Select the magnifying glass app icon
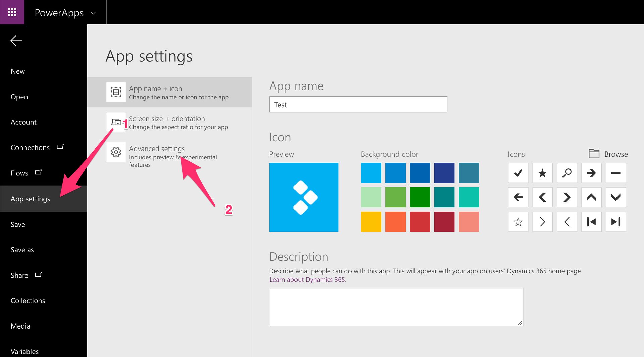Screen dimensions: 644x357 point(567,173)
